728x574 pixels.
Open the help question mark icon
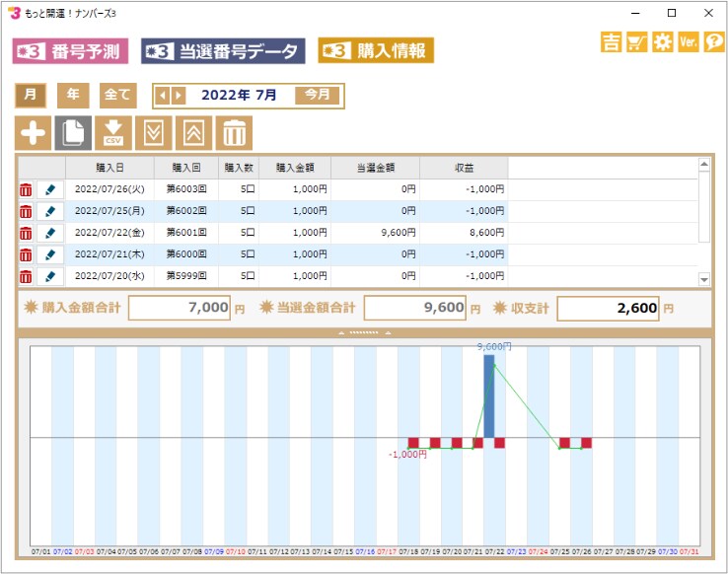pyautogui.click(x=714, y=42)
